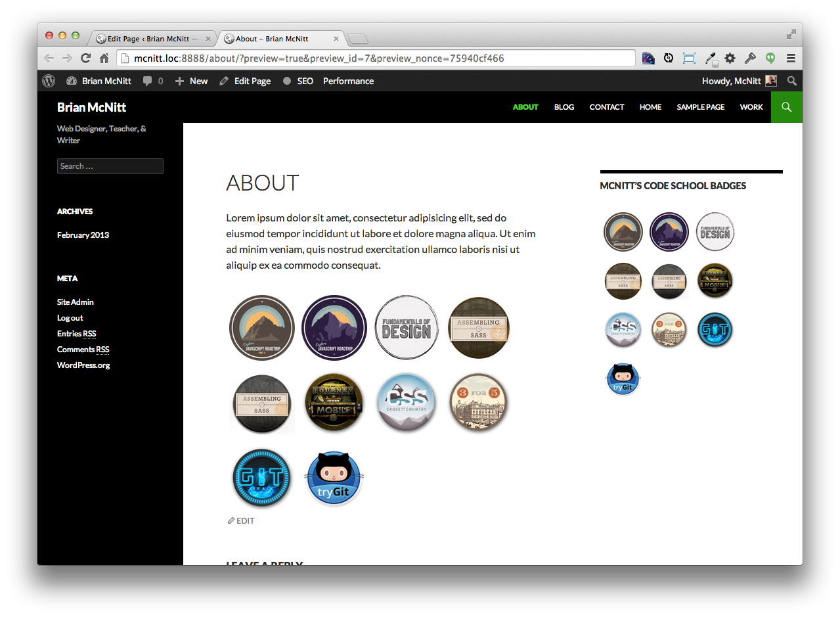The width and height of the screenshot is (840, 617).
Task: Click sidebar CSS Cross Country badge
Action: 623,330
